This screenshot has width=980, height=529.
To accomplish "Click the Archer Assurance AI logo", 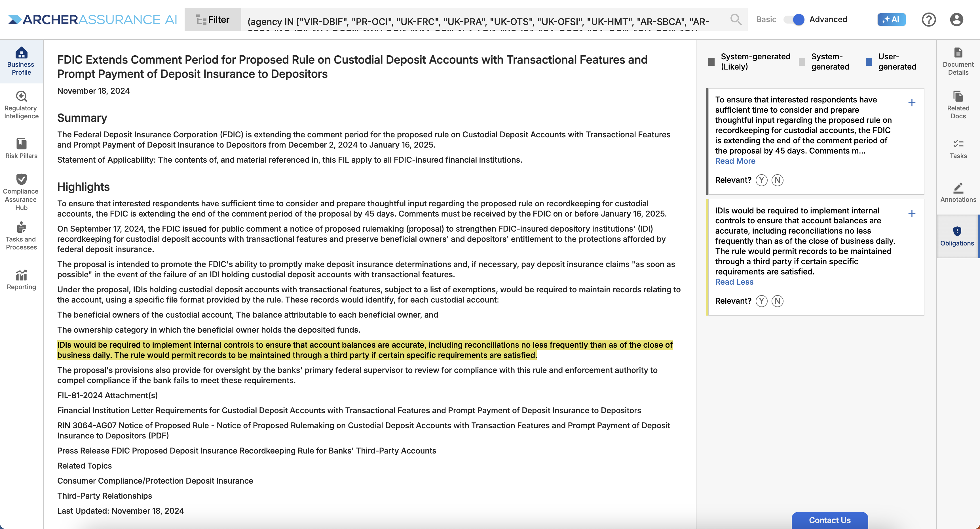I will (x=92, y=19).
